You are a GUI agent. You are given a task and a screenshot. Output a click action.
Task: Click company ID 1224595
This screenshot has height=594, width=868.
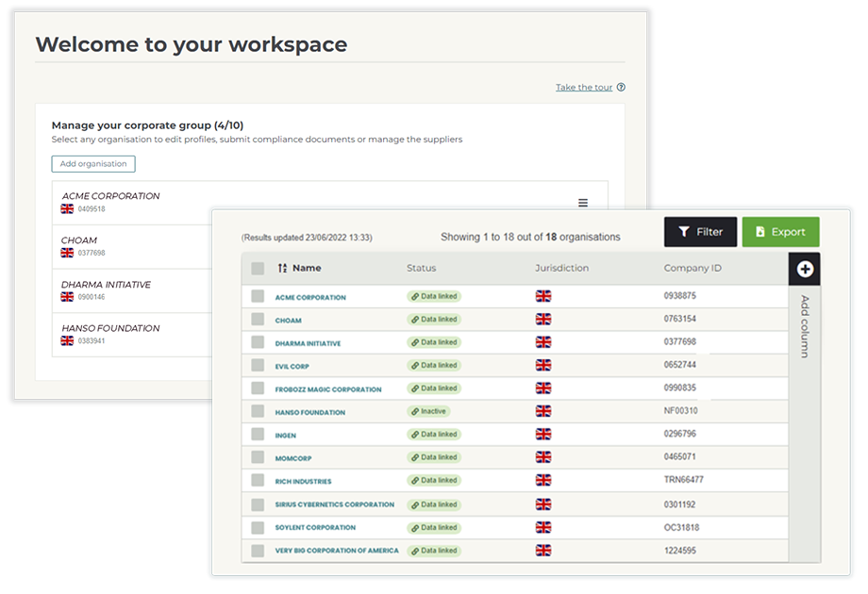[x=680, y=551]
